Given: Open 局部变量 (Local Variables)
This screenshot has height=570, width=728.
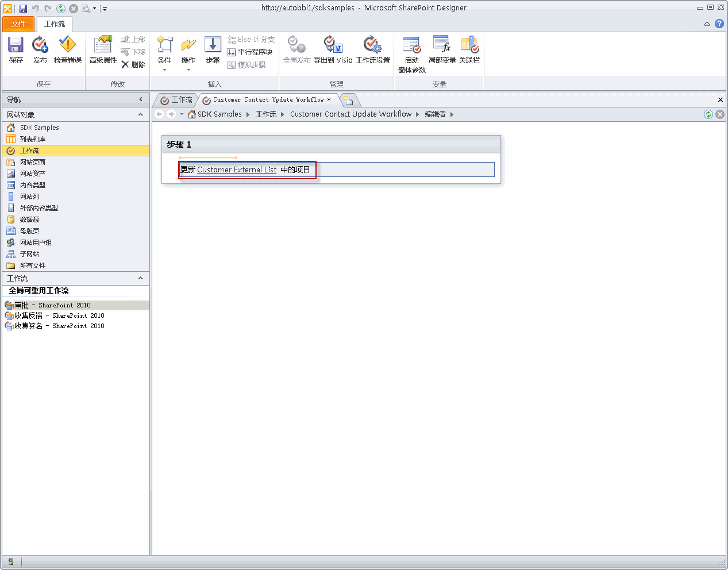Looking at the screenshot, I should coord(442,50).
